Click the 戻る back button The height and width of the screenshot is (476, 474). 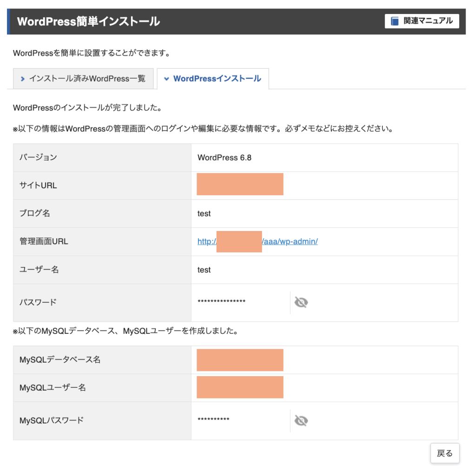click(445, 453)
